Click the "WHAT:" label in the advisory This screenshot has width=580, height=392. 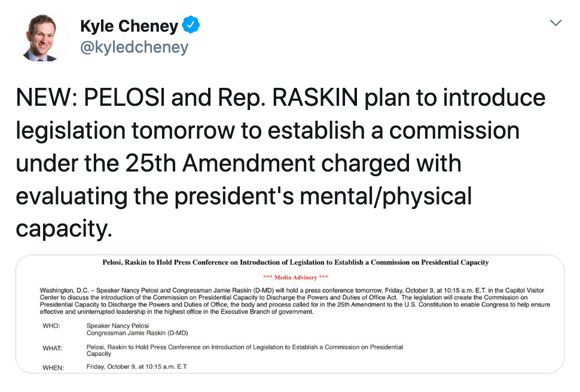(x=53, y=348)
